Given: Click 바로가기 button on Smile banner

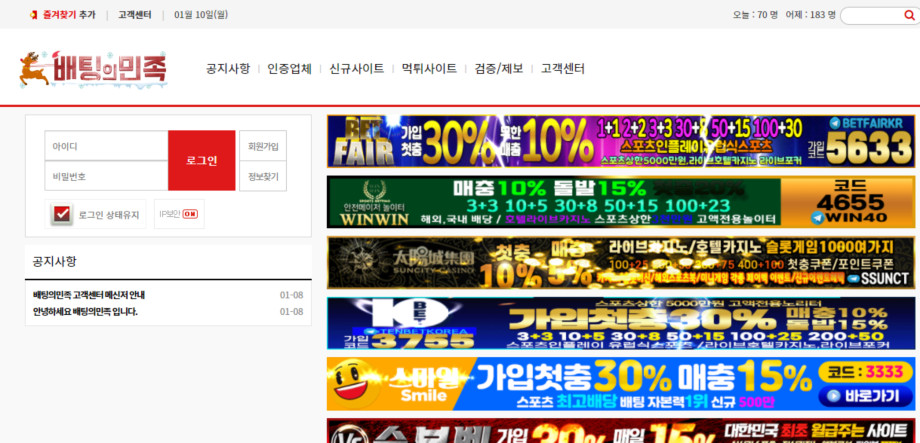Looking at the screenshot, I should click(x=865, y=396).
